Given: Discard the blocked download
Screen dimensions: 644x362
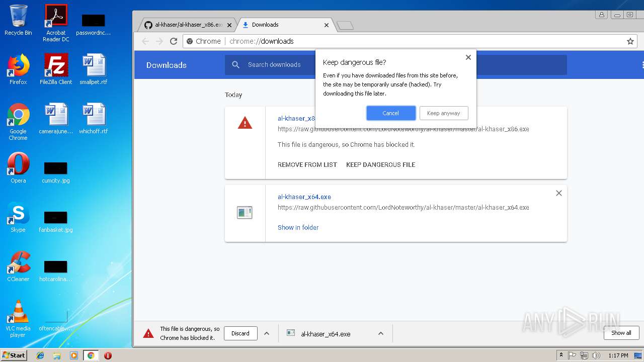Looking at the screenshot, I should 240,333.
